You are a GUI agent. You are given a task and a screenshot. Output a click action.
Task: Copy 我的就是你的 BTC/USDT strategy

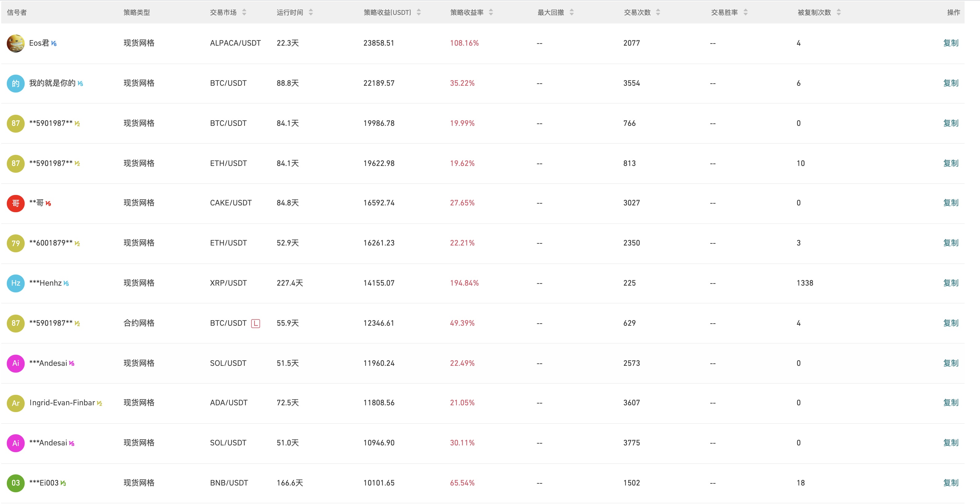tap(951, 83)
